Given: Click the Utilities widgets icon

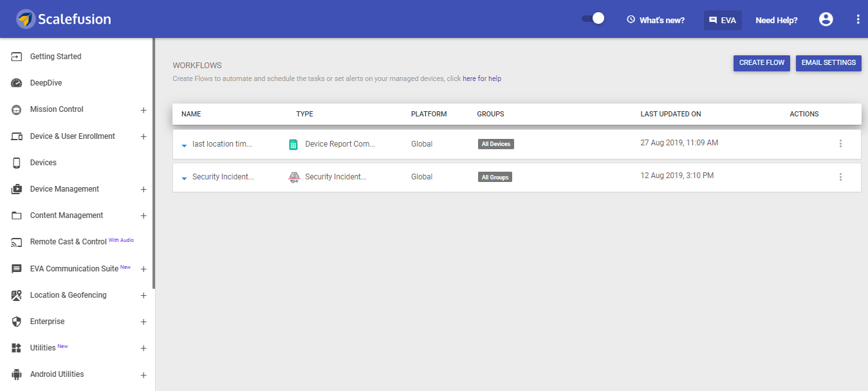Looking at the screenshot, I should tap(17, 348).
